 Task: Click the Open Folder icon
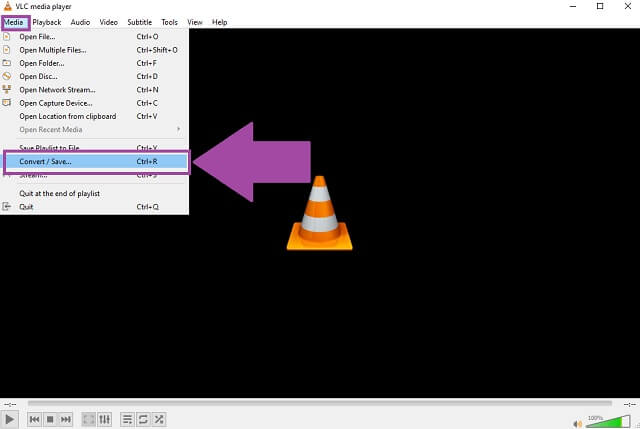(7, 63)
